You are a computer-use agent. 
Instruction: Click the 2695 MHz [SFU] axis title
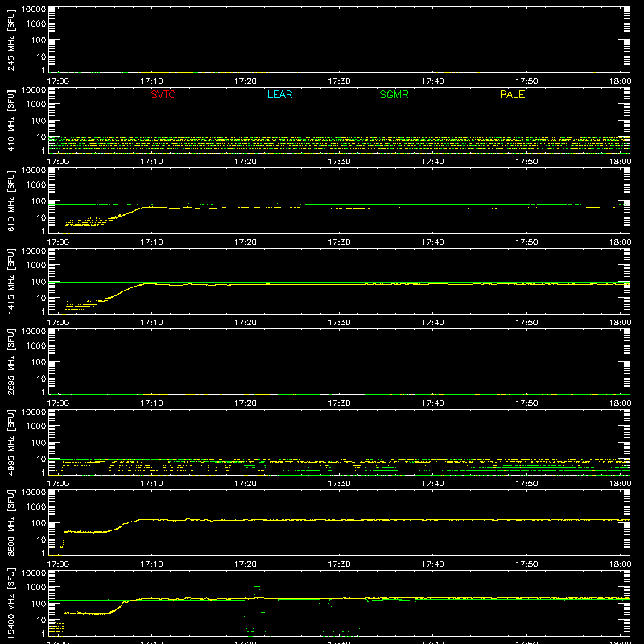pos(10,361)
